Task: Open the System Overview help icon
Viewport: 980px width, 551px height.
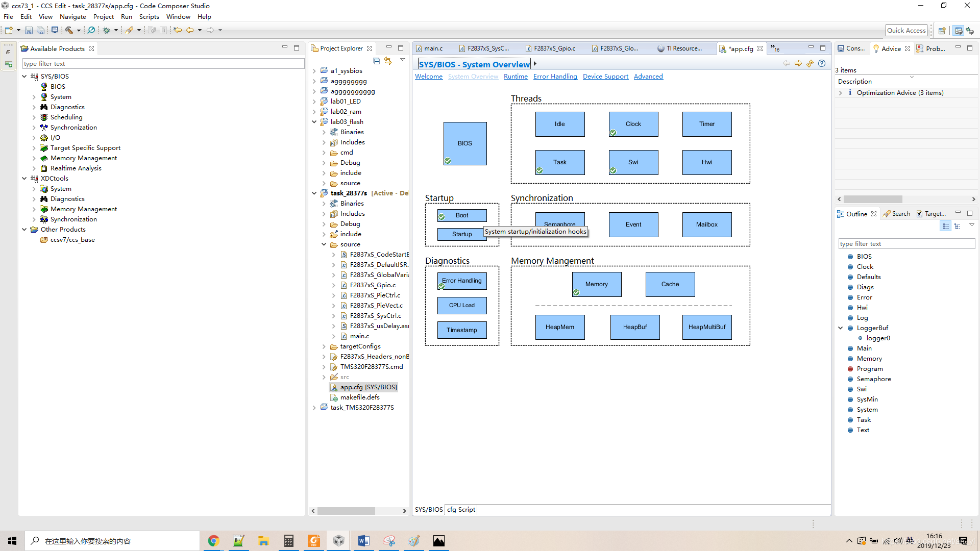Action: point(821,63)
